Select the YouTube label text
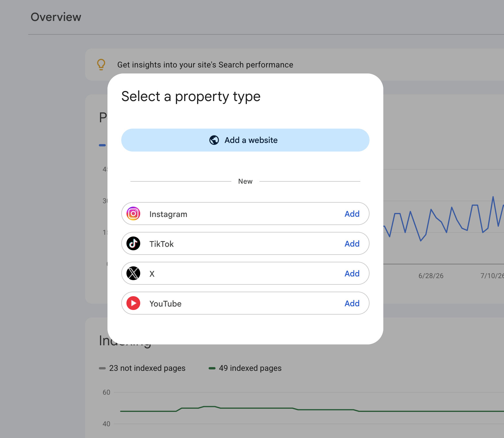Viewport: 504px width, 438px height. 166,304
